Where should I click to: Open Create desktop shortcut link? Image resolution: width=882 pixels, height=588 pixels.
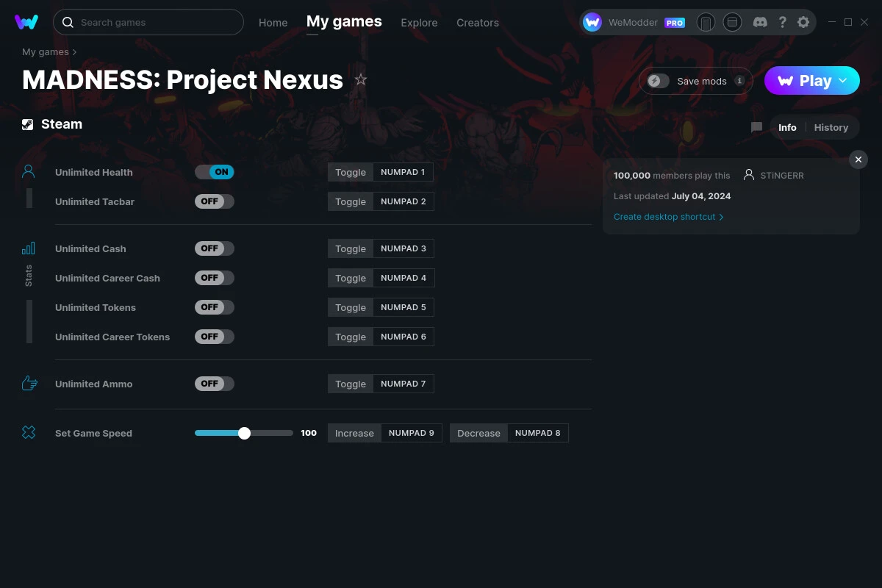[x=664, y=217]
